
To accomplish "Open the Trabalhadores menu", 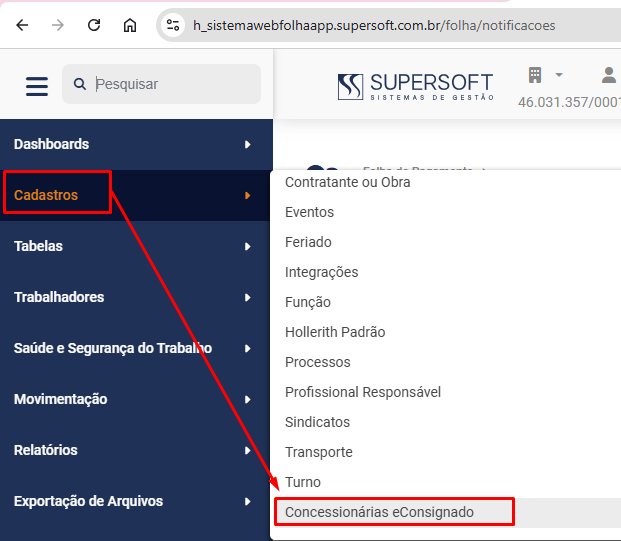I will click(x=136, y=297).
